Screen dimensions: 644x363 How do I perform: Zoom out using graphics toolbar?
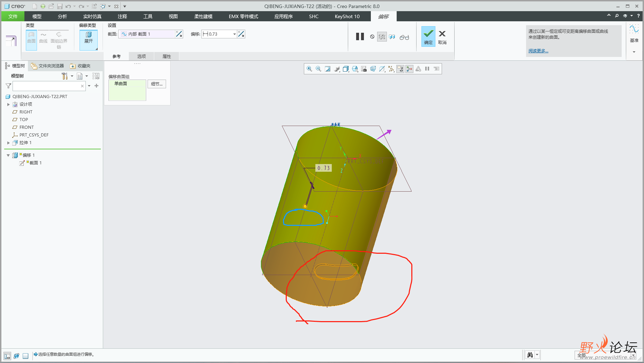[x=318, y=69]
